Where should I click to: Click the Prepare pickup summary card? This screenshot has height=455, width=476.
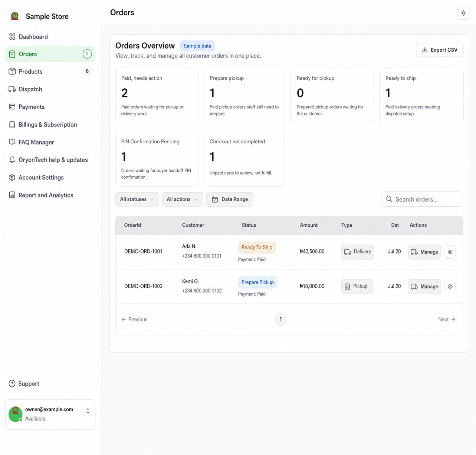pyautogui.click(x=244, y=96)
